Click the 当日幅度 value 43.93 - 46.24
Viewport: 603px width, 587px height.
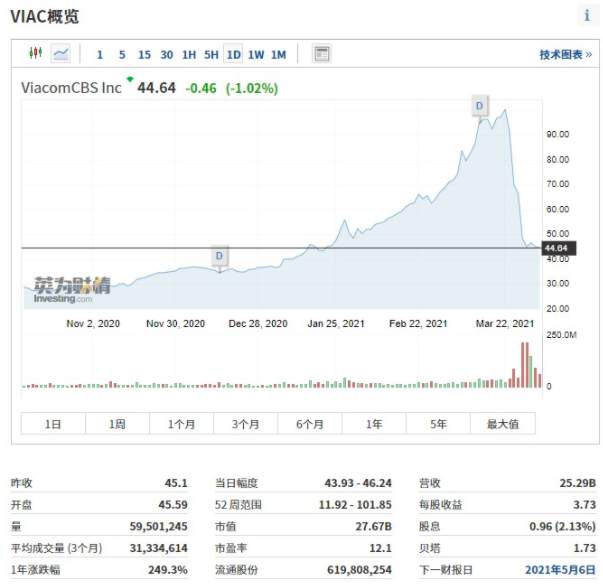pyautogui.click(x=358, y=482)
